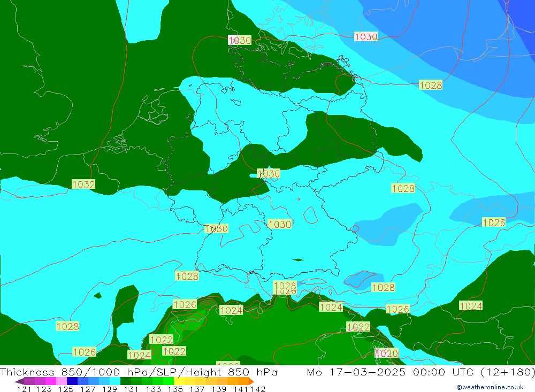Click the 'Mo 17-03-2025 00:00 UTC (12+180)' date
Image resolution: width=535 pixels, height=392 pixels.
(x=421, y=372)
